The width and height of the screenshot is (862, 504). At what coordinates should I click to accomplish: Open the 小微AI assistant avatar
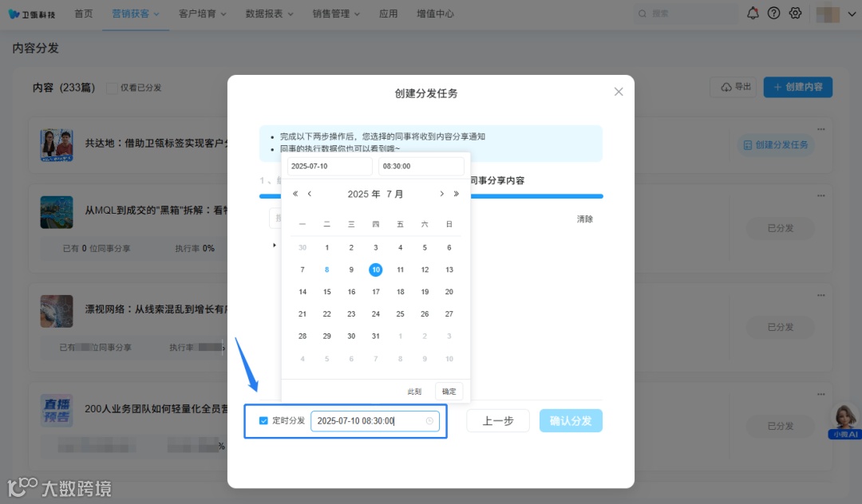click(x=845, y=421)
